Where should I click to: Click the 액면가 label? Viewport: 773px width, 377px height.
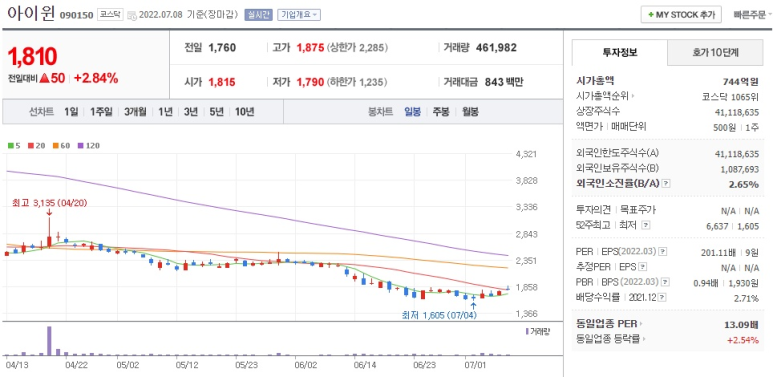pos(590,127)
